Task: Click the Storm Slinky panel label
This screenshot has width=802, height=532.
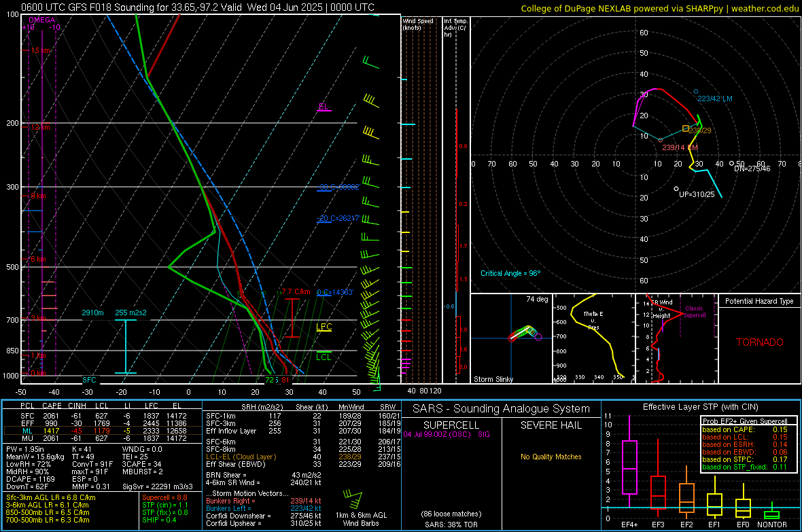Action: 493,379
